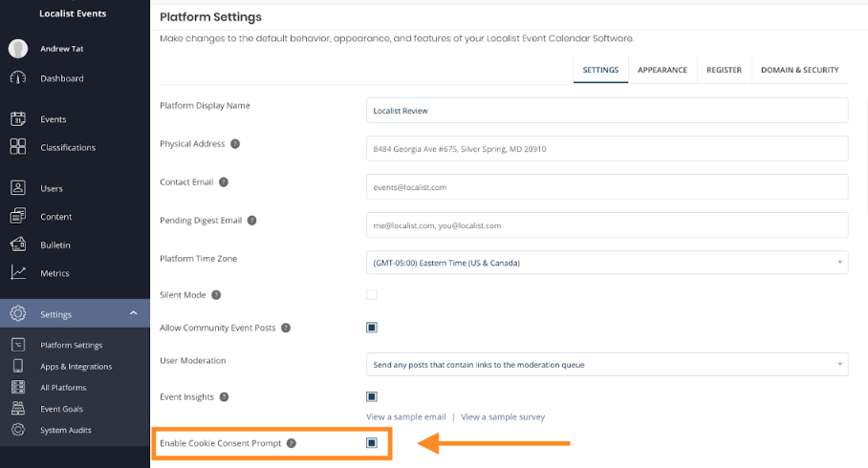
Task: Collapse the Settings section chevron
Action: 134,313
